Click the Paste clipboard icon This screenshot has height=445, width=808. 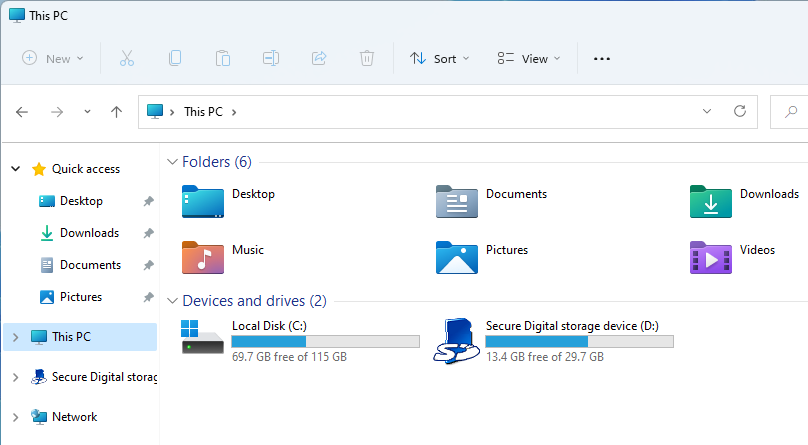[x=223, y=58]
